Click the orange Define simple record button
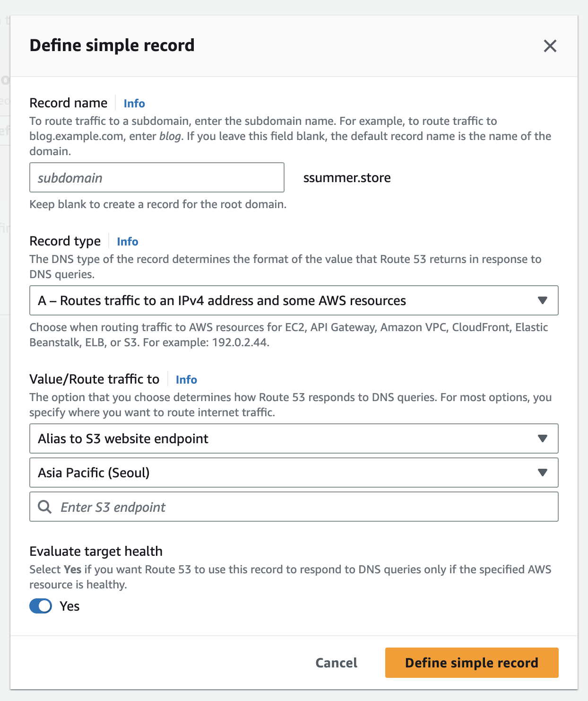This screenshot has height=701, width=588. (x=471, y=663)
